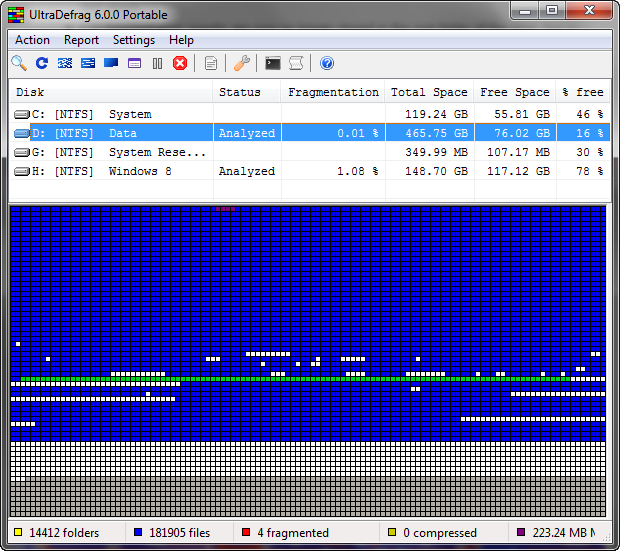The image size is (620, 551).
Task: Click the D: drive disk icon
Action: (22, 134)
